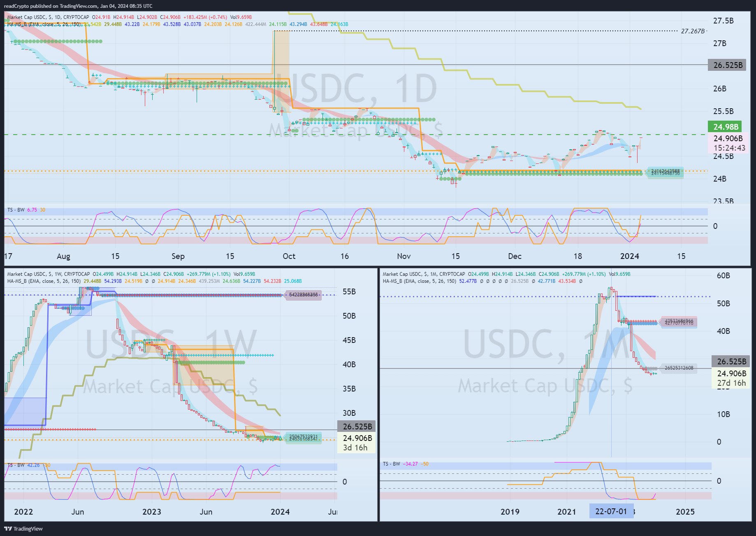Screen dimensions: 756x536
Task: Click the green 24.98B price label
Action: (726, 127)
